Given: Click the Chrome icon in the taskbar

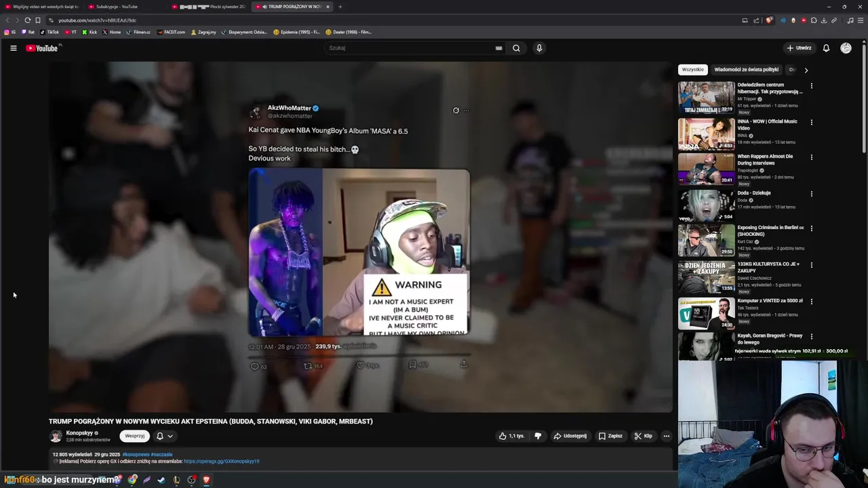Looking at the screenshot, I should pyautogui.click(x=133, y=480).
